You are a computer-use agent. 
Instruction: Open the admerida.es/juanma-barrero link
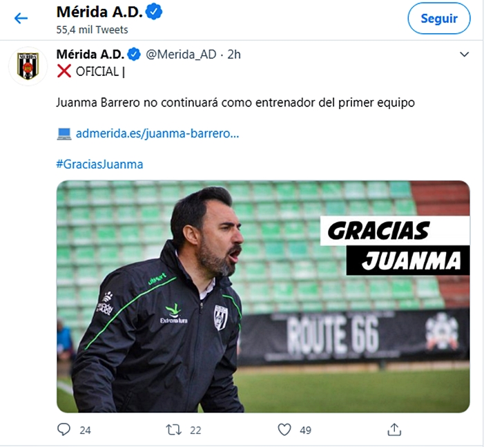[x=157, y=133]
